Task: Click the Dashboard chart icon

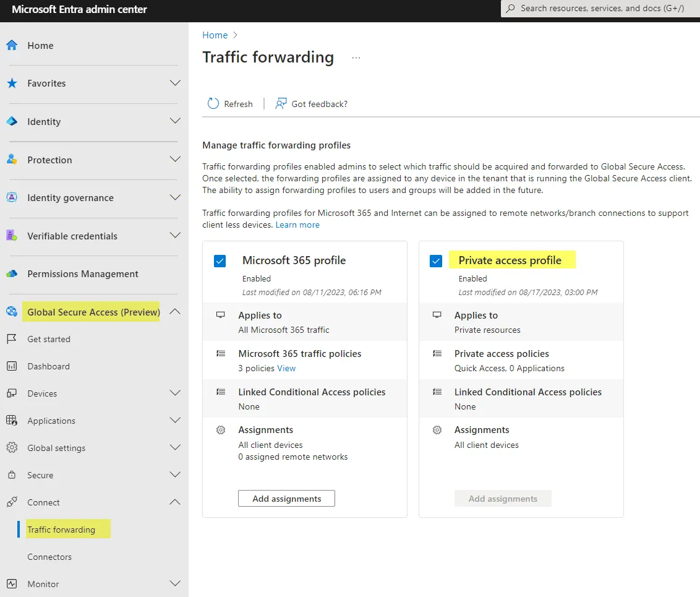Action: click(x=12, y=366)
